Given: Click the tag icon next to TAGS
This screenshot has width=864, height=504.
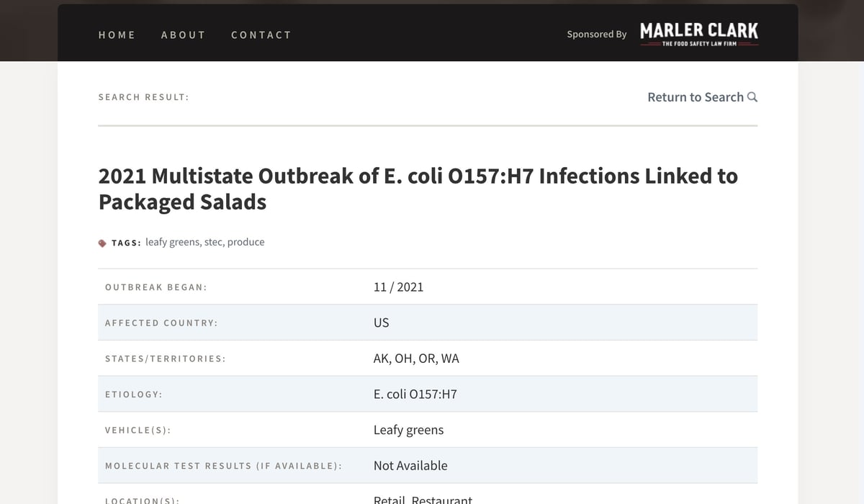Looking at the screenshot, I should 103,243.
